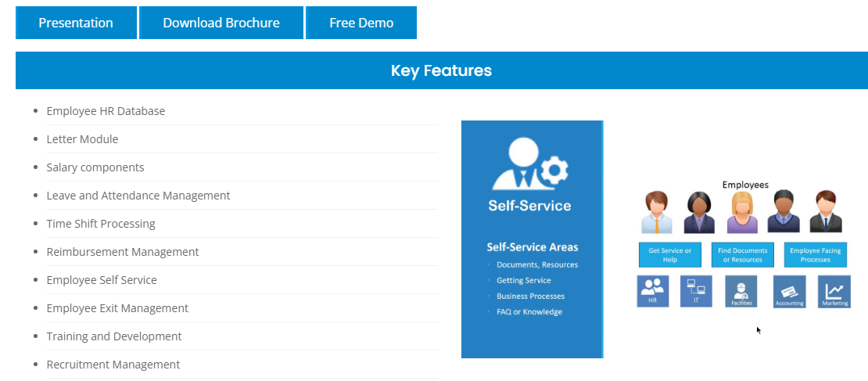Open the Presentation tab
The height and width of the screenshot is (381, 868).
pos(76,23)
